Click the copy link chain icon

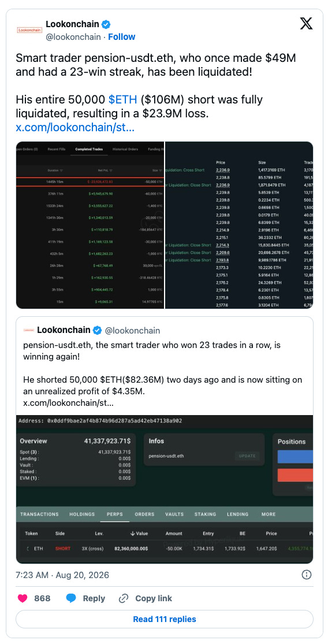124,598
